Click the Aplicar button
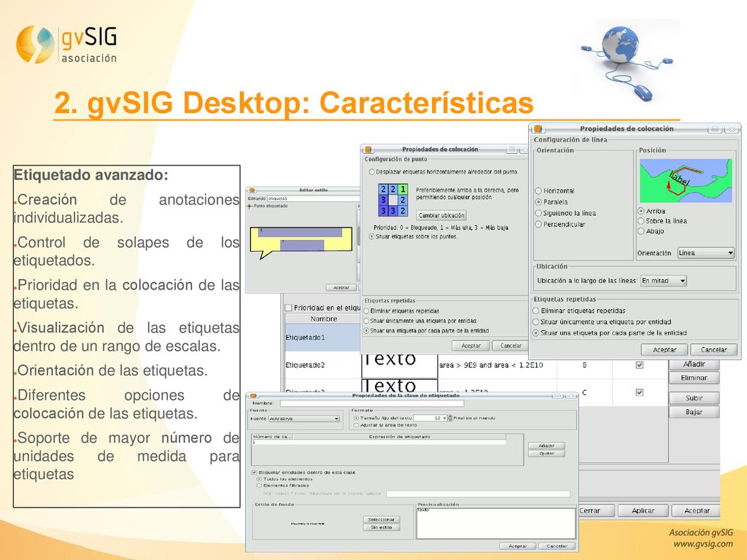 pos(643,510)
